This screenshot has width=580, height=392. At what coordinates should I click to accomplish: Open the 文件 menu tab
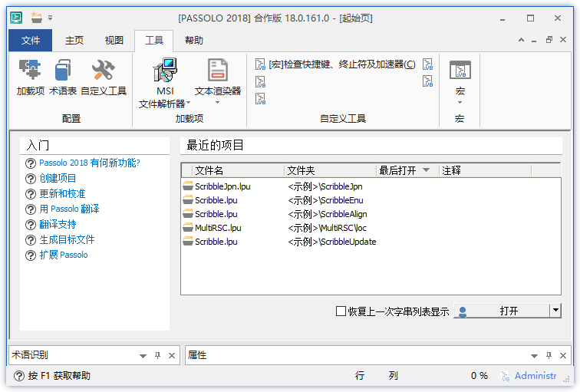(31, 41)
